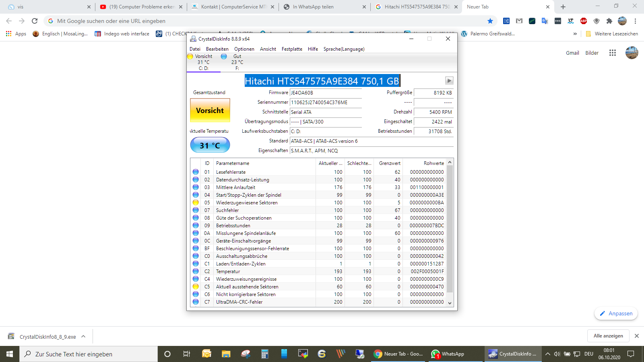This screenshot has height=362, width=644.
Task: Open the LanguageTool extension icon
Action: coord(571,21)
